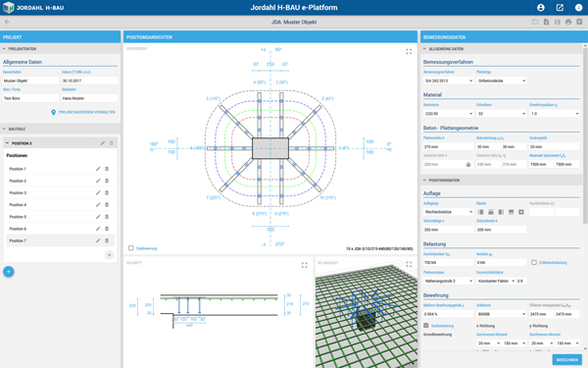Collapse the Projektdaten section
Image resolution: width=588 pixels, height=368 pixels.
(x=5, y=49)
